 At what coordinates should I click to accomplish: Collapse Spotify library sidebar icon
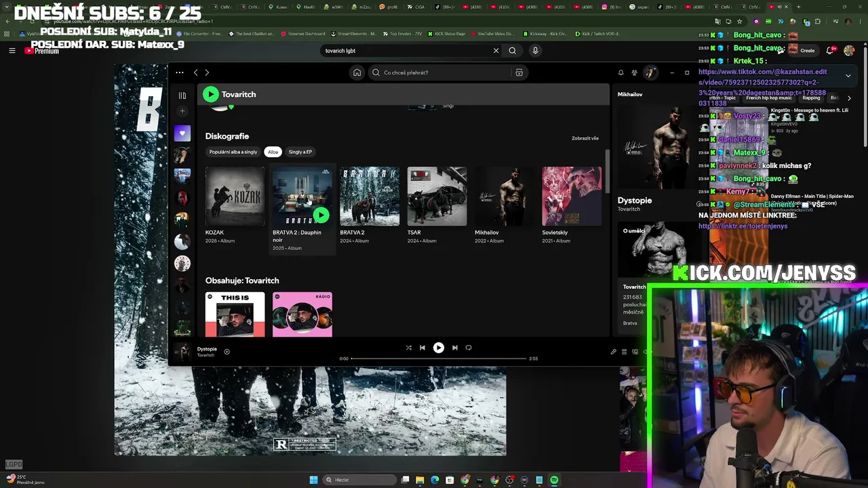pyautogui.click(x=182, y=96)
